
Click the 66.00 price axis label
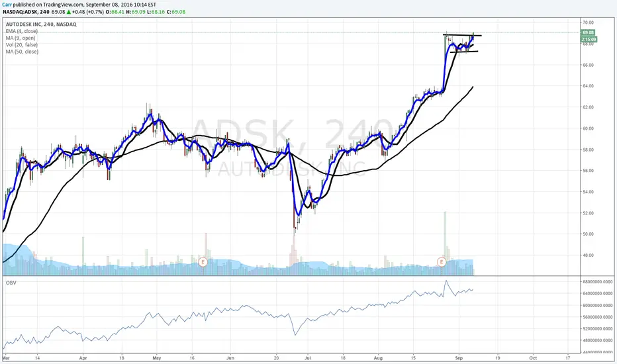[x=589, y=65]
